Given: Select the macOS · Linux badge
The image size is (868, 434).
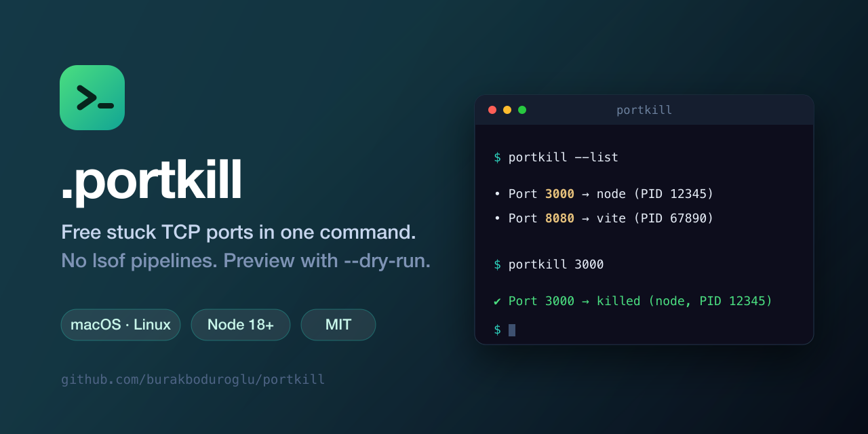Looking at the screenshot, I should tap(121, 325).
